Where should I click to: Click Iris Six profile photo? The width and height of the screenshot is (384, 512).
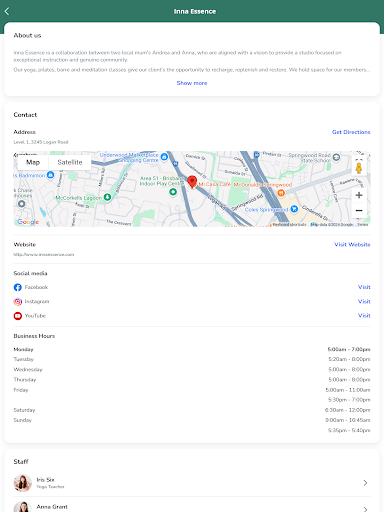(23, 483)
